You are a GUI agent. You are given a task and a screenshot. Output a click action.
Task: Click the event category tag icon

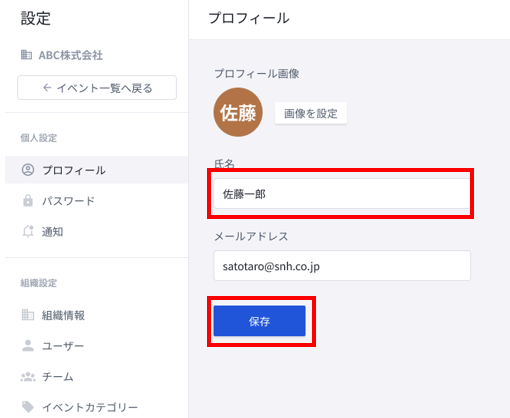(x=28, y=407)
